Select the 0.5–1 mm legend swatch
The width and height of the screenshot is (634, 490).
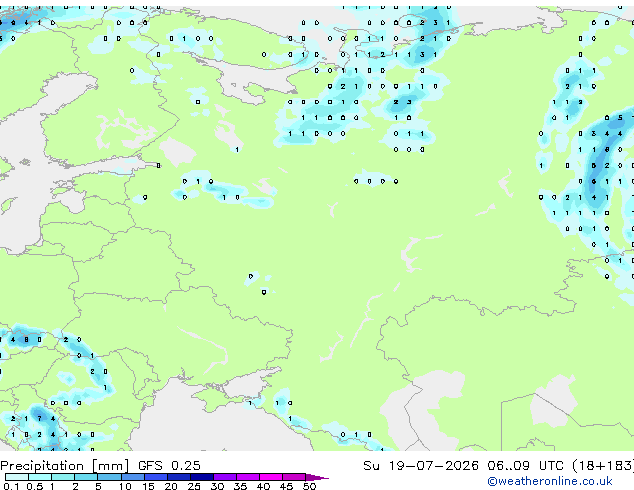click(40, 477)
